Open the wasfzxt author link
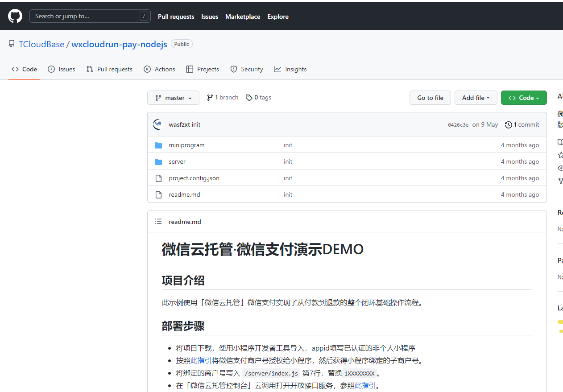This screenshot has height=392, width=563. pyautogui.click(x=179, y=124)
